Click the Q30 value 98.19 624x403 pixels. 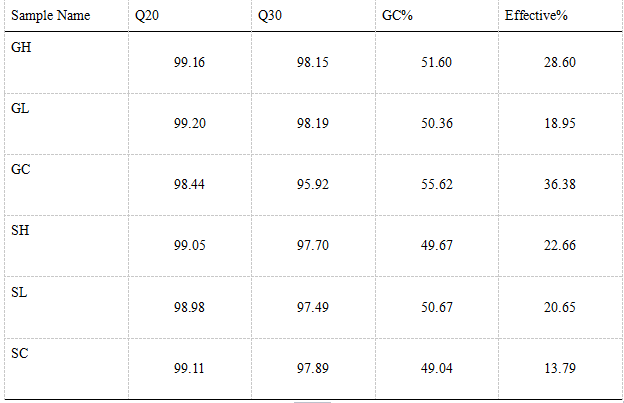[x=313, y=124]
